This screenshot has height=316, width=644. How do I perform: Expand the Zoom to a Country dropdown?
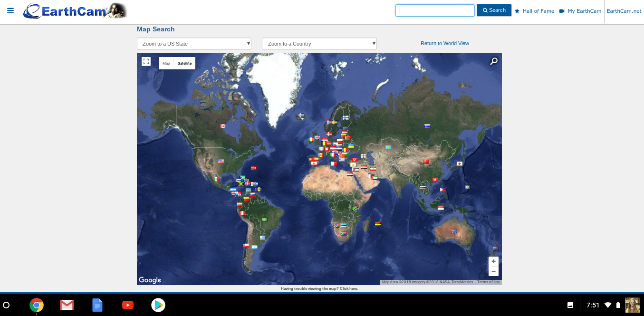(319, 44)
